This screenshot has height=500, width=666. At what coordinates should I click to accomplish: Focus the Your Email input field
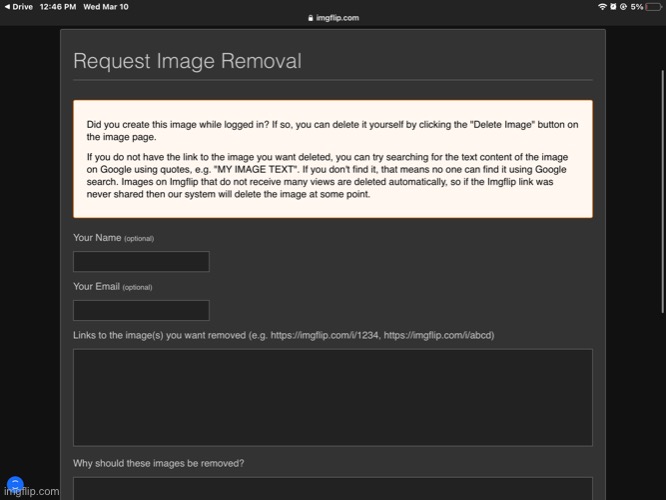pyautogui.click(x=141, y=310)
